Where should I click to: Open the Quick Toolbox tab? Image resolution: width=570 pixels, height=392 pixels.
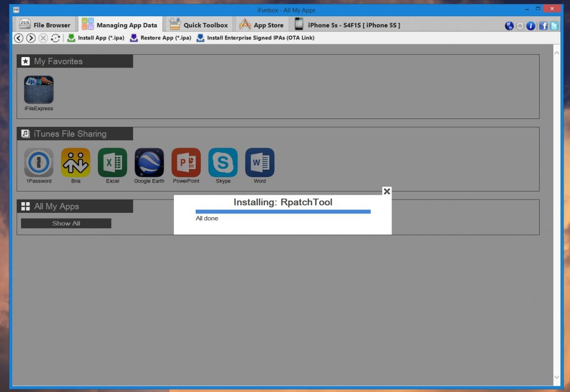point(199,25)
